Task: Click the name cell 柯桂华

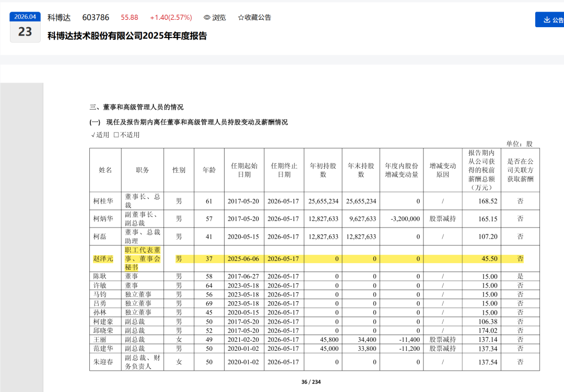Action: coord(103,201)
